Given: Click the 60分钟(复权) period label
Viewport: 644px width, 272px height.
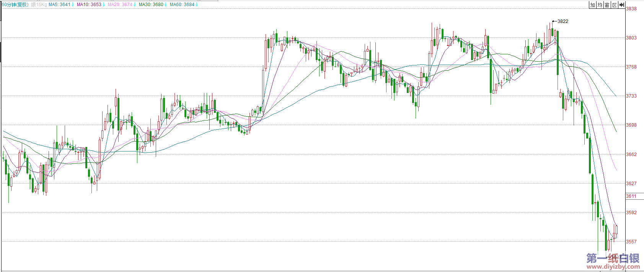Looking at the screenshot, I should [x=15, y=5].
